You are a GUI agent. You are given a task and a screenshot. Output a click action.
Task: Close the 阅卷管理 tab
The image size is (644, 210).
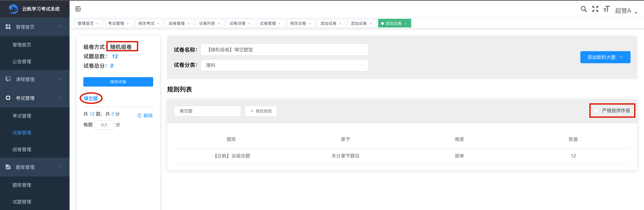pyautogui.click(x=188, y=24)
